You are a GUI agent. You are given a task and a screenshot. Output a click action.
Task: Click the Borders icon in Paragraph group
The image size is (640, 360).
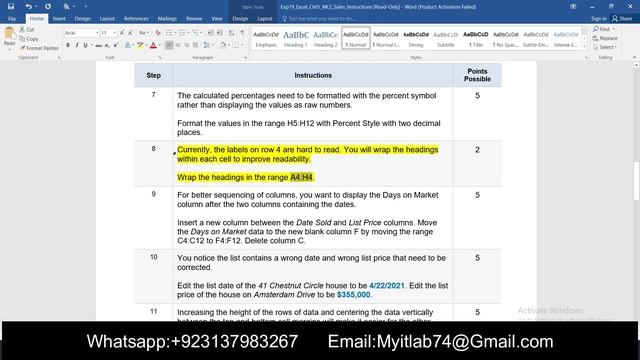point(236,45)
